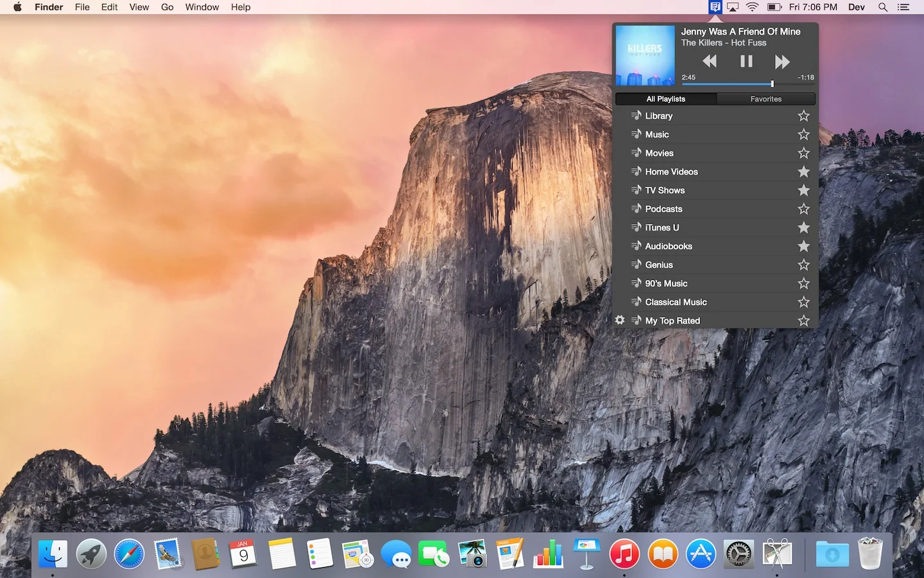Open the Edit menu
This screenshot has width=924, height=578.
[109, 7]
